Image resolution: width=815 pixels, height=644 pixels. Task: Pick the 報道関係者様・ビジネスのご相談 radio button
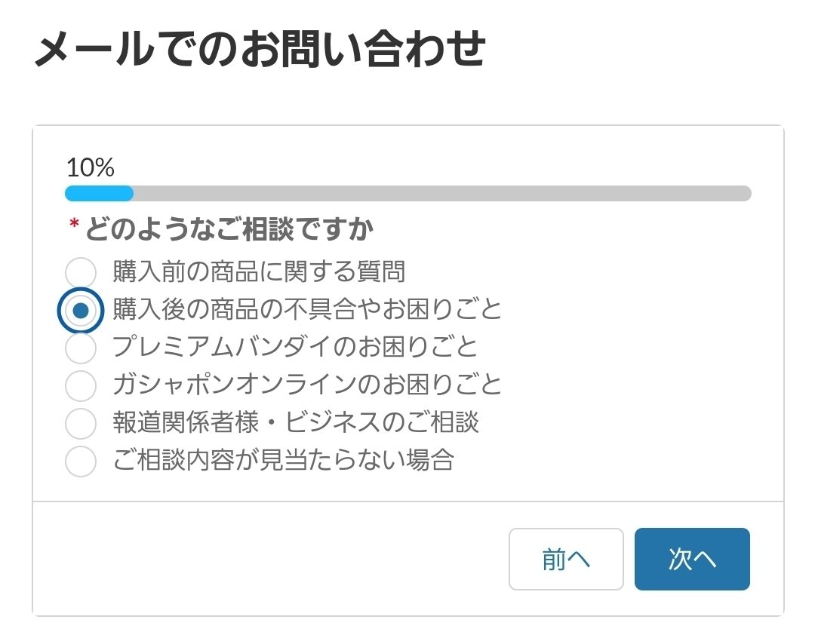(81, 423)
